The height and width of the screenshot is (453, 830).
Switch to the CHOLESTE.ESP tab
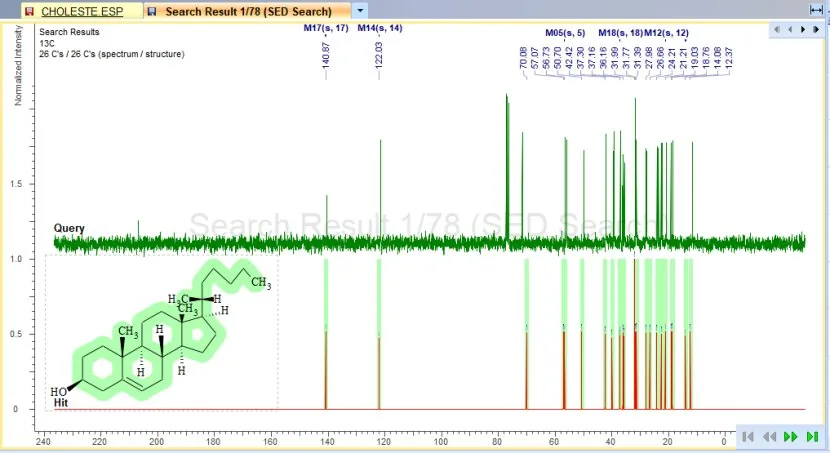pyautogui.click(x=82, y=11)
